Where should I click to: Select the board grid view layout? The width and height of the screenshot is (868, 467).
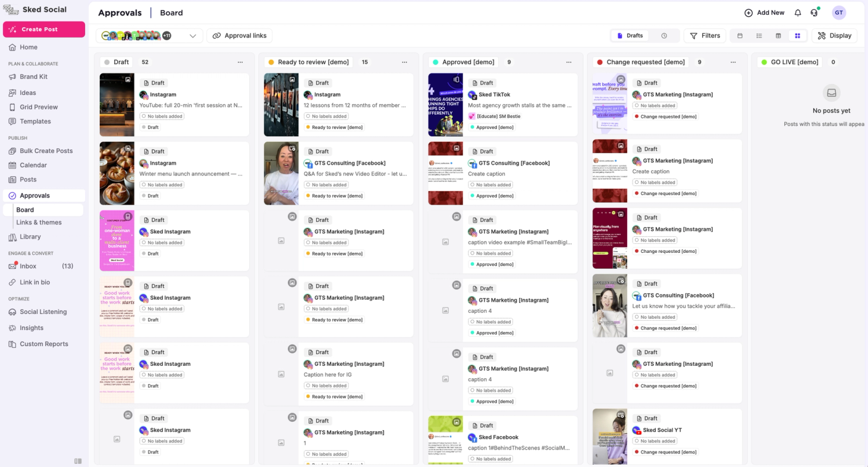click(797, 36)
